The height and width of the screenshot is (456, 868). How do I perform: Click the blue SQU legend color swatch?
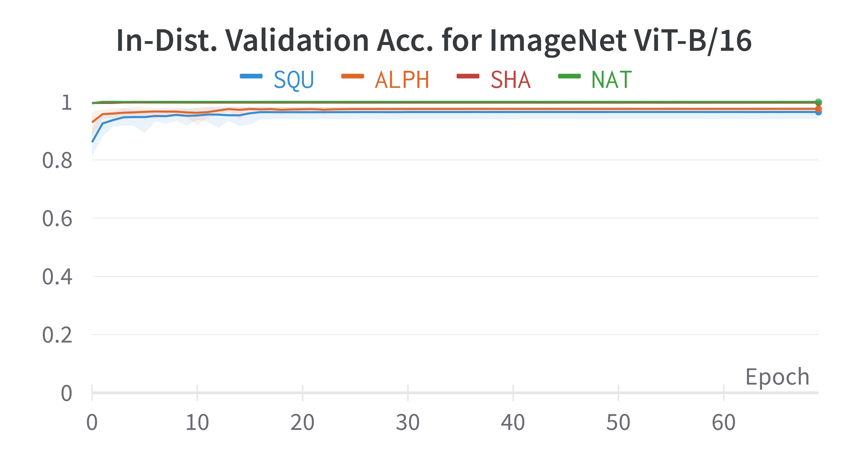[x=251, y=76]
